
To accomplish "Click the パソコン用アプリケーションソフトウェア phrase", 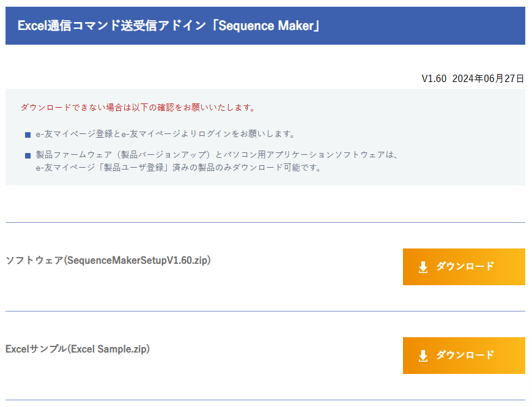I will coord(305,155).
